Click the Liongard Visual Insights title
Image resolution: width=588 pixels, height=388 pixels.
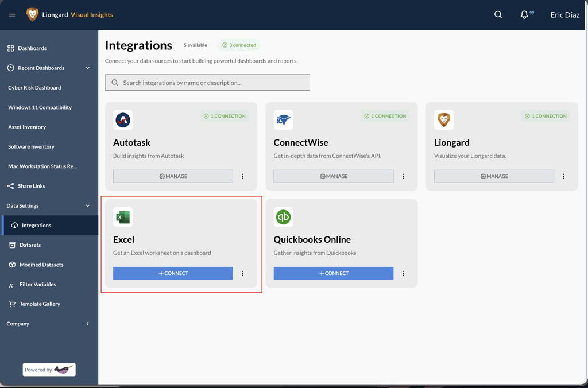(x=78, y=14)
